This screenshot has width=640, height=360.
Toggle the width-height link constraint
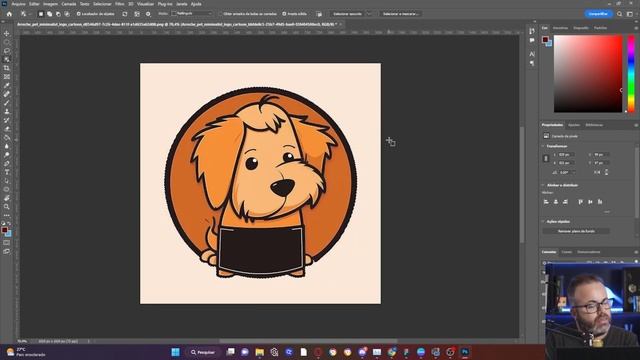coord(546,158)
